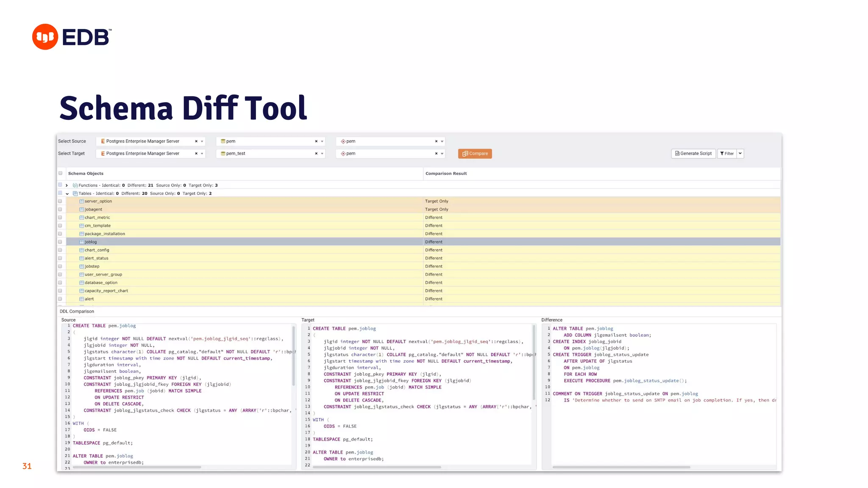This screenshot has height=488, width=868.
Task: Click the chart_metric table icon
Action: pyautogui.click(x=82, y=218)
